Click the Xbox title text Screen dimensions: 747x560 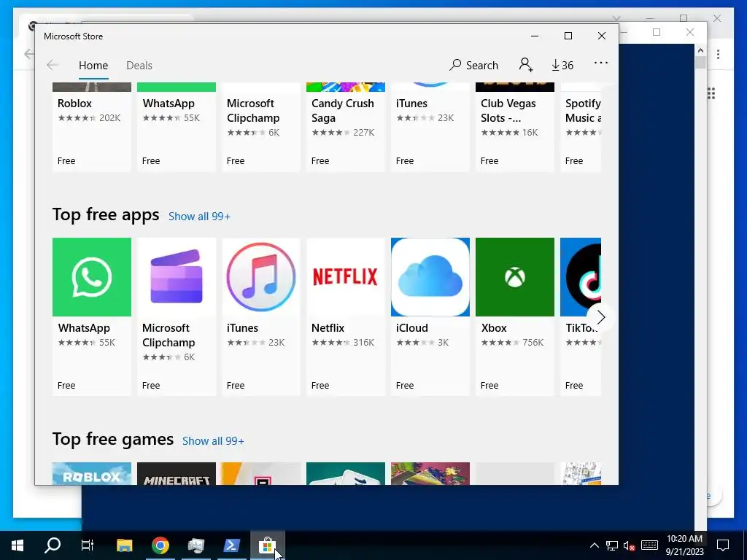[494, 328]
